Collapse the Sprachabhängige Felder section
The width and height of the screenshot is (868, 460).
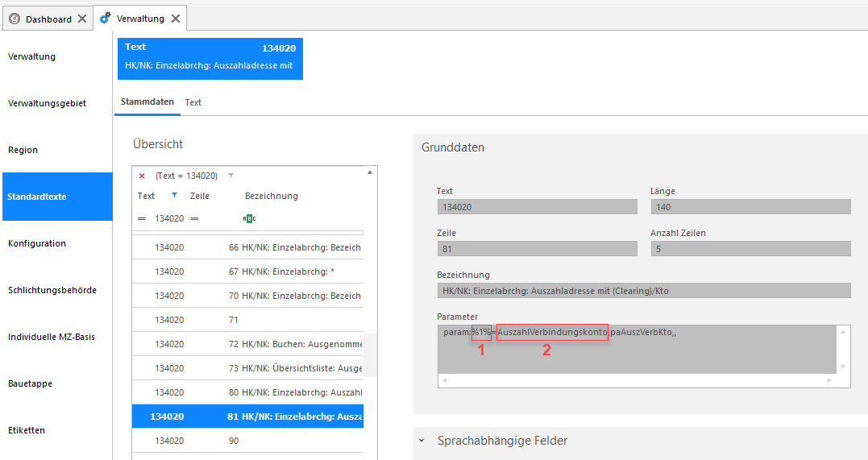422,441
